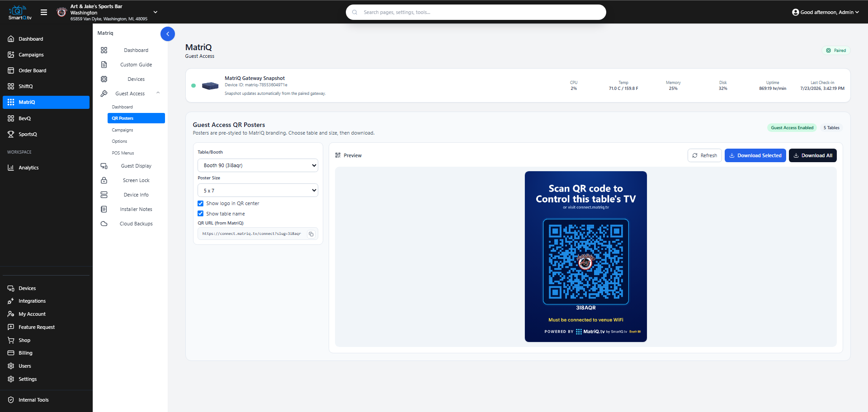868x412 pixels.
Task: Open Order Board page
Action: [46, 70]
